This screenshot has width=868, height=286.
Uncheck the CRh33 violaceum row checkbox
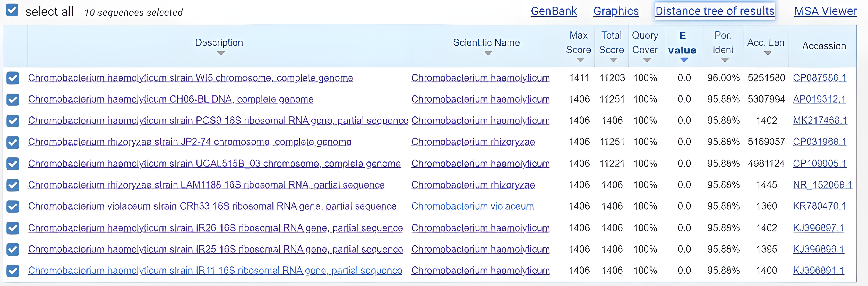(13, 206)
